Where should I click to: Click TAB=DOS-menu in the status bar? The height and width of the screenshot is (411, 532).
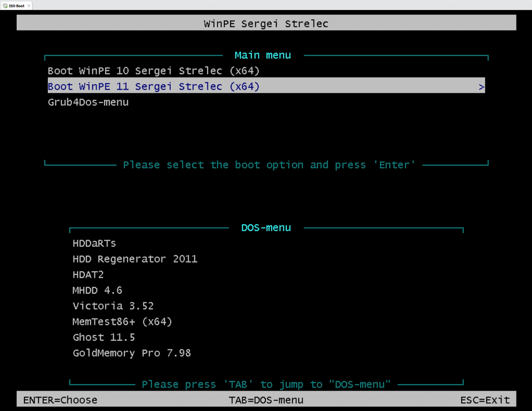(267, 400)
